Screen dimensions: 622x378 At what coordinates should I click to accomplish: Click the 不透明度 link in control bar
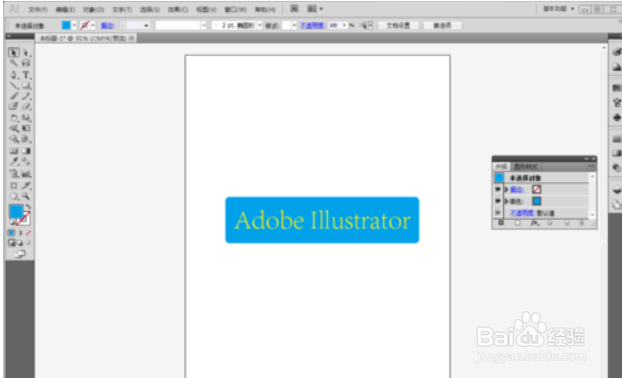(x=313, y=25)
